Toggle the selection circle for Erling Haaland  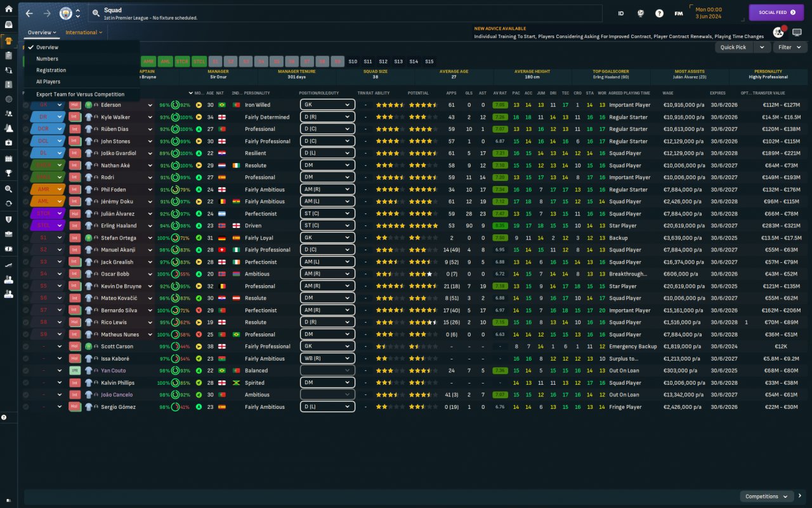(x=26, y=225)
